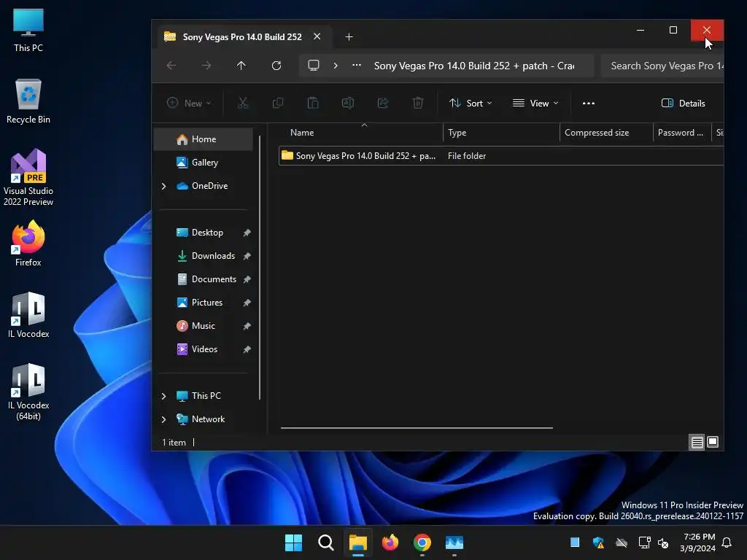This screenshot has width=747, height=560.
Task: Click the navigation pane vertical scrollbar
Action: pos(260,268)
